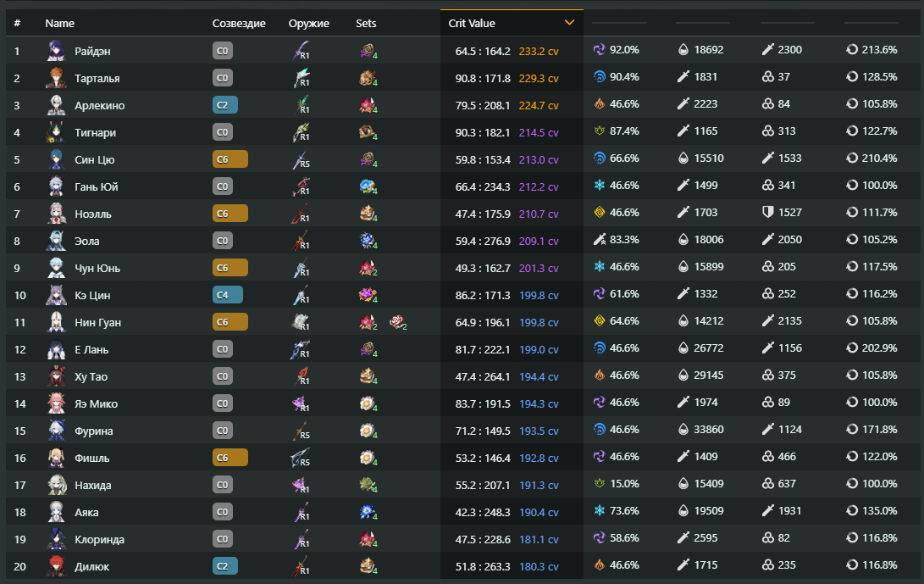
Task: Click crit value 229.3 cv
Action: pos(539,79)
